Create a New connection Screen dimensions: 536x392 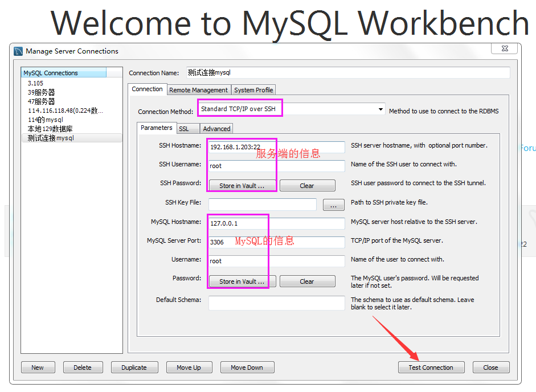tap(38, 367)
